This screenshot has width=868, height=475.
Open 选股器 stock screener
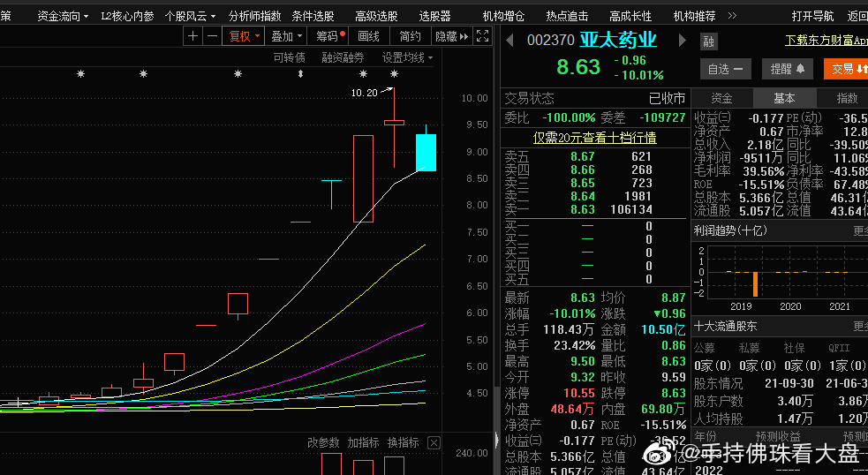pos(434,16)
